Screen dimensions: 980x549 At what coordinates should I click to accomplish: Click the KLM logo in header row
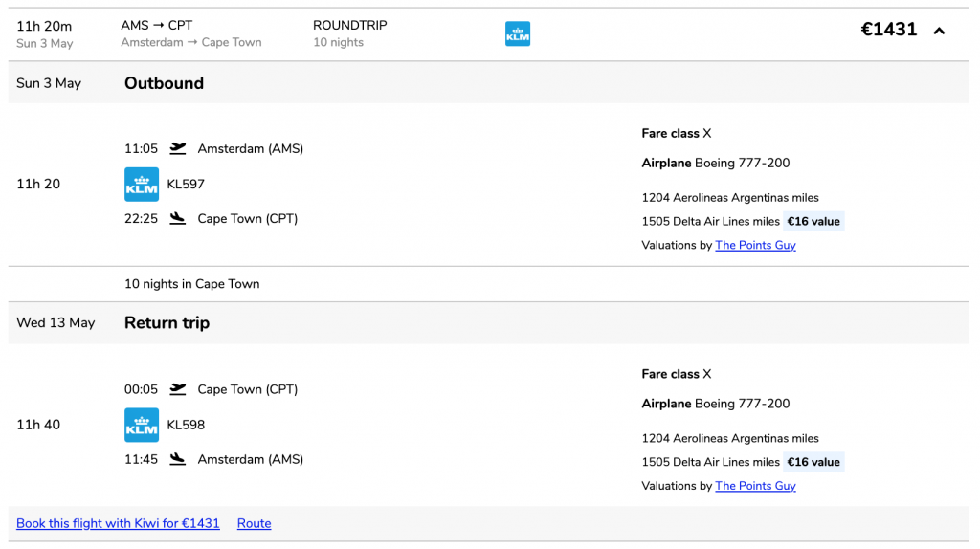[x=518, y=33]
